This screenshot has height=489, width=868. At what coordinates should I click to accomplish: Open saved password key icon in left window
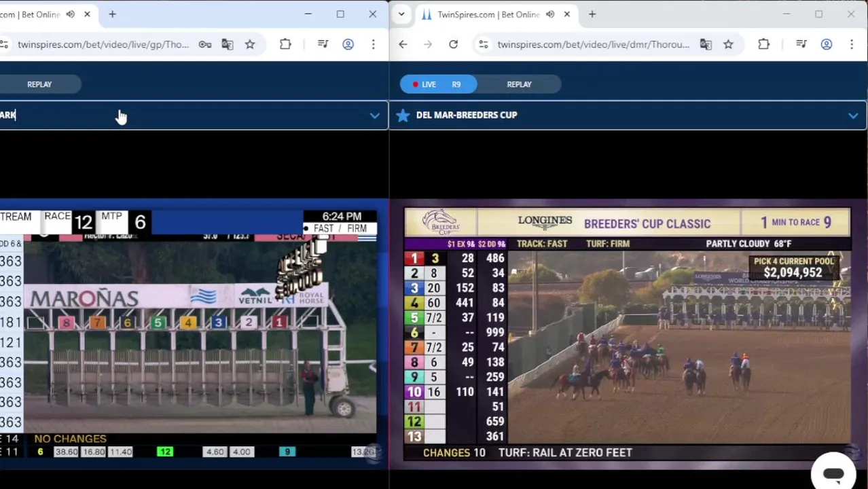205,45
